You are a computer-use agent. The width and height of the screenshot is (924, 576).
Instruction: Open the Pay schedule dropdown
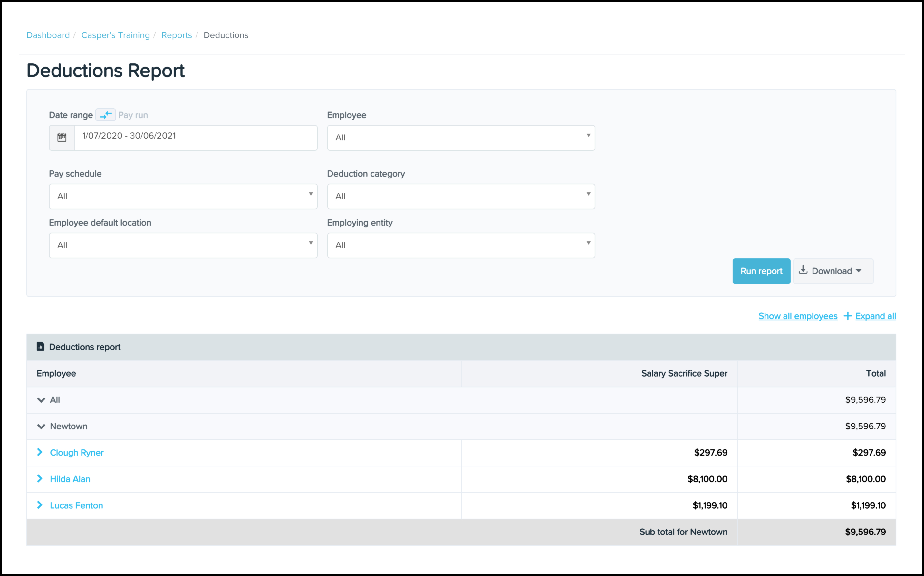(183, 196)
